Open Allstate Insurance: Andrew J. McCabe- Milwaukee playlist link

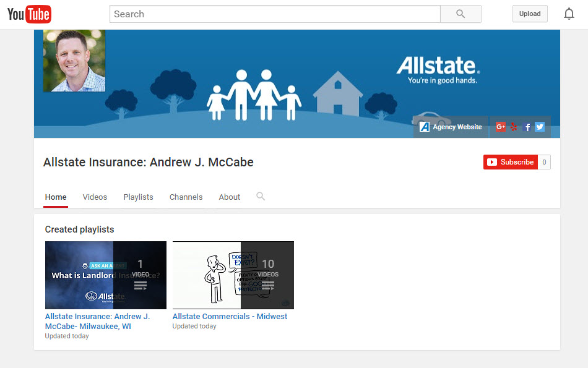(98, 321)
